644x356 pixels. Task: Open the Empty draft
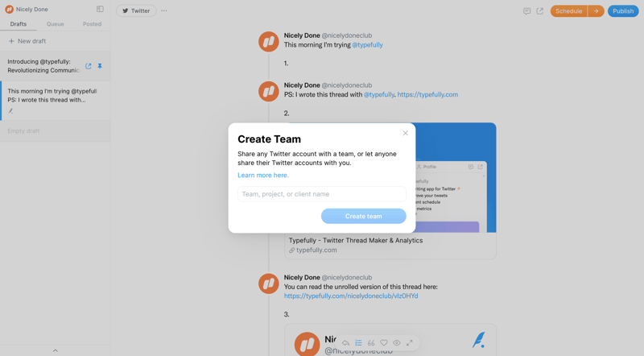[55, 130]
